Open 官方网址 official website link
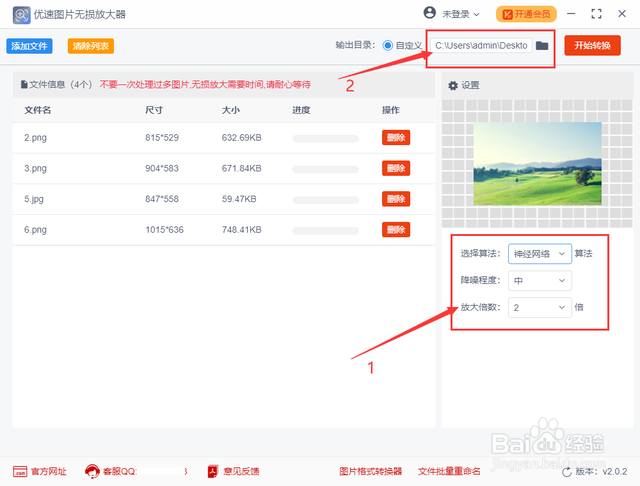This screenshot has width=640, height=486. point(49,471)
